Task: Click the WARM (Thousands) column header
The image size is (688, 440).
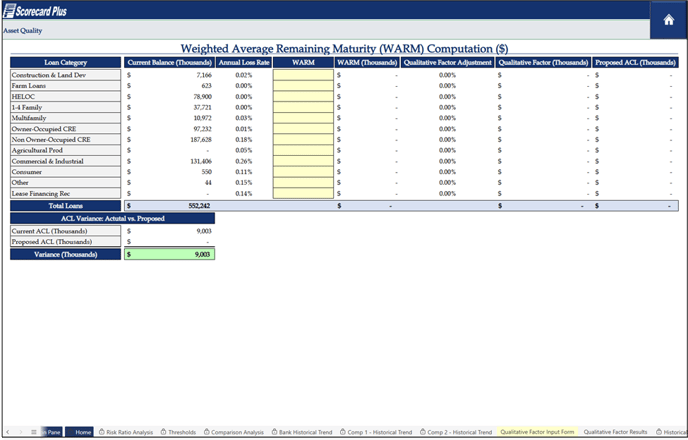Action: pos(367,63)
